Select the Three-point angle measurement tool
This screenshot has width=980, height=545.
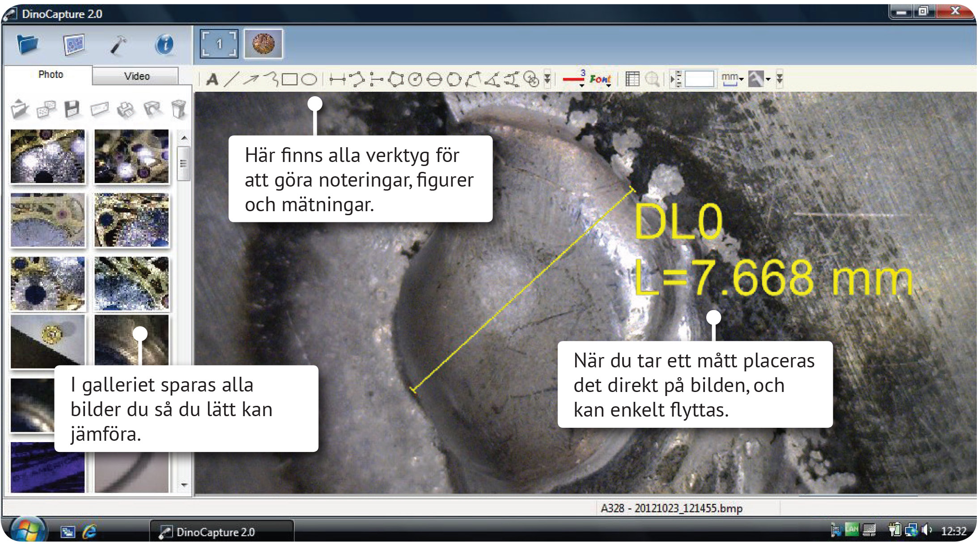click(492, 79)
